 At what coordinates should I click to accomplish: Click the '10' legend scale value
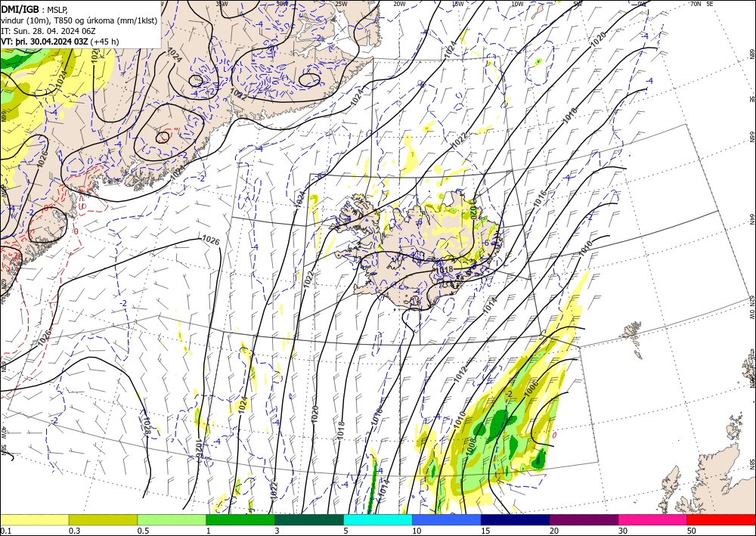click(417, 531)
